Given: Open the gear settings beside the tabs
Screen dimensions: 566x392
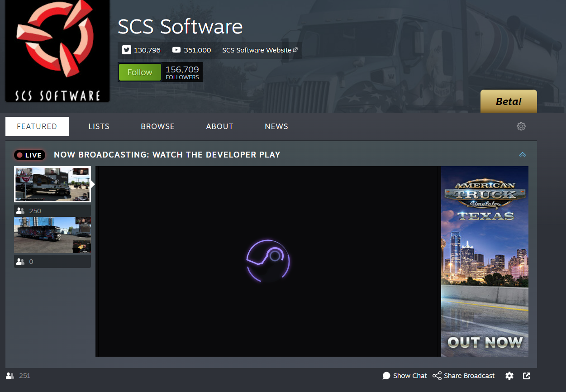Looking at the screenshot, I should click(x=521, y=126).
